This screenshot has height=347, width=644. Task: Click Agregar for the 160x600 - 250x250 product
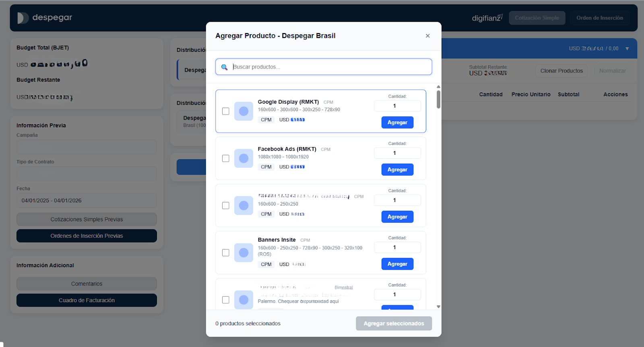[397, 217]
